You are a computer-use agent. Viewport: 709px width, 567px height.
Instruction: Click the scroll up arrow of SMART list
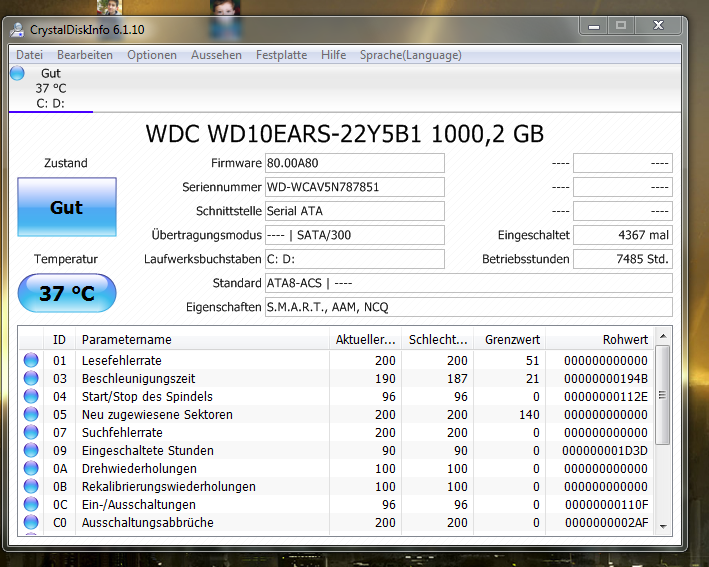[663, 336]
